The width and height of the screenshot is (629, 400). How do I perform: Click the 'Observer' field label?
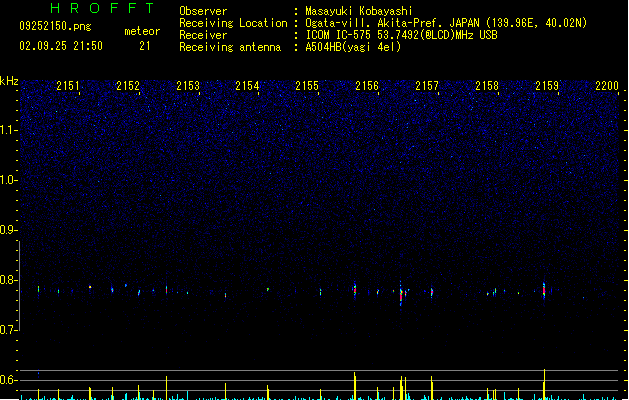pyautogui.click(x=203, y=11)
